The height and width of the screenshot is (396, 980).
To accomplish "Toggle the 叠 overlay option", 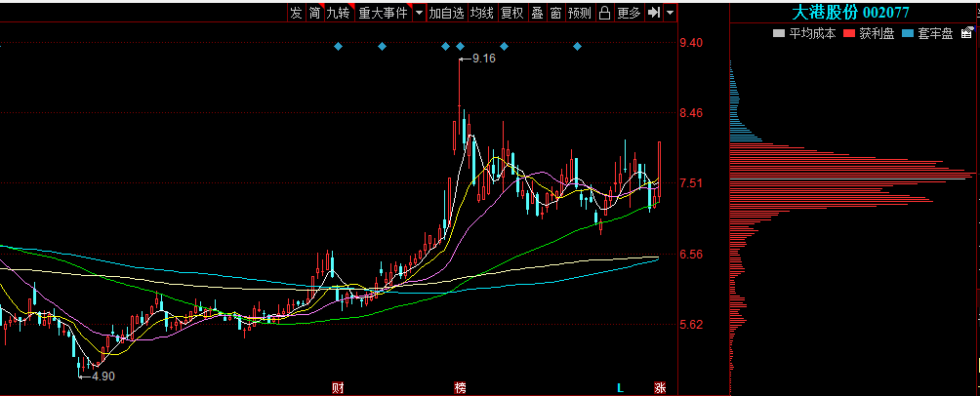I will click(537, 13).
